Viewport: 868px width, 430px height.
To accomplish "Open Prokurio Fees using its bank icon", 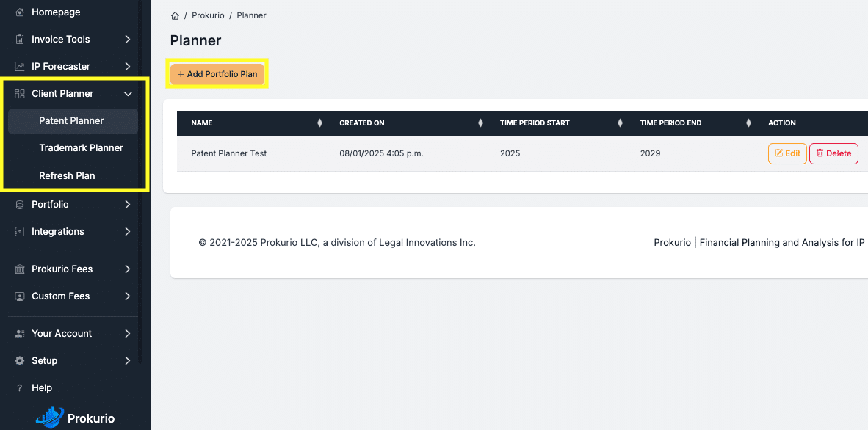I will coord(18,269).
